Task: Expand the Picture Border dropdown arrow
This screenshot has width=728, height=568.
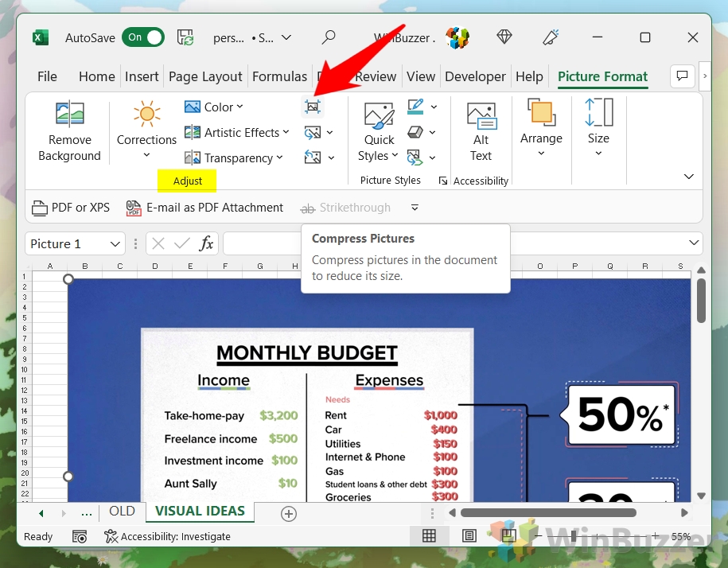Action: (434, 107)
